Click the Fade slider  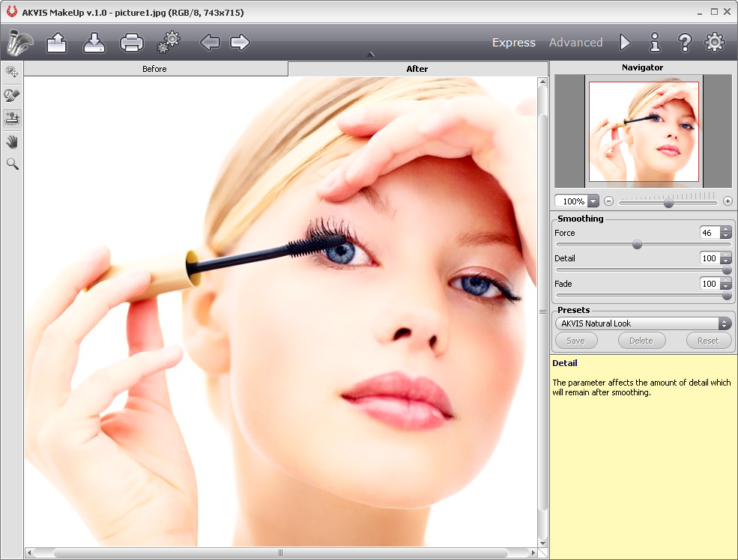click(x=644, y=295)
